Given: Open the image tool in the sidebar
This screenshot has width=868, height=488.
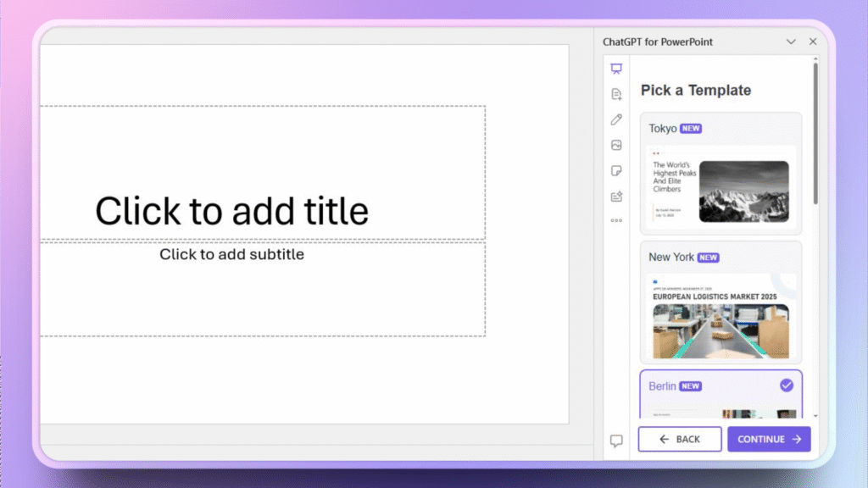Looking at the screenshot, I should (x=616, y=145).
